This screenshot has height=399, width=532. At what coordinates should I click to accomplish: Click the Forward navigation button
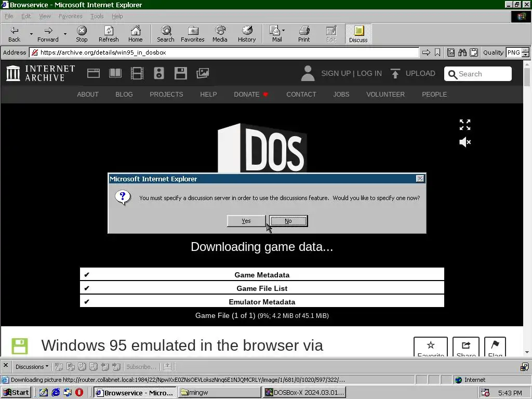(48, 34)
